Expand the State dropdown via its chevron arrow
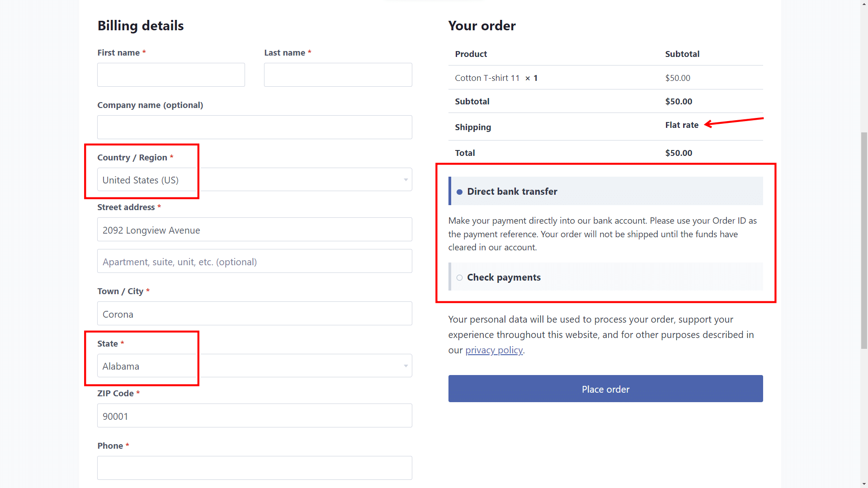The height and width of the screenshot is (488, 868). coord(406,366)
